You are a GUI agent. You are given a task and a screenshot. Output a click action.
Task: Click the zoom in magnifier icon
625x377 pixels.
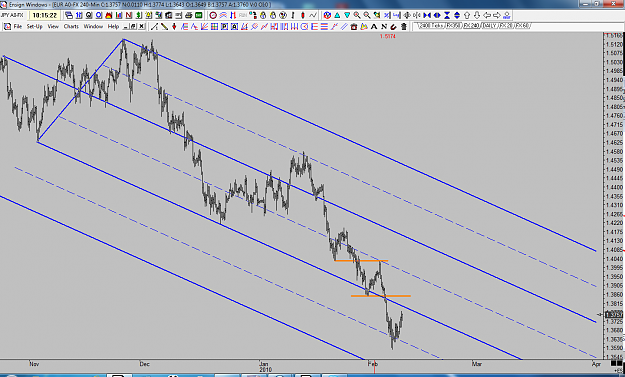[x=357, y=15]
